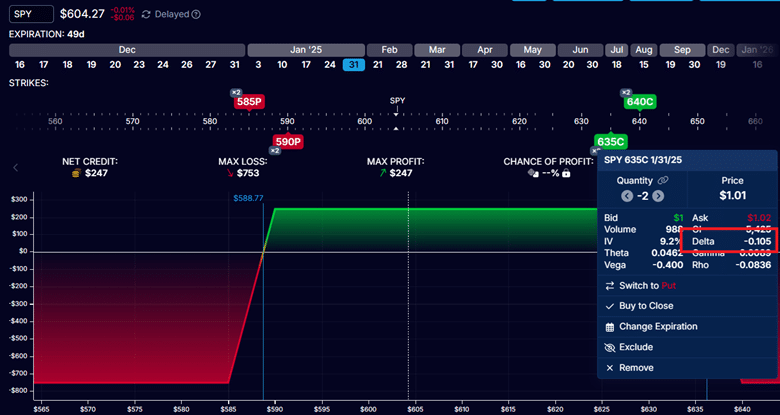The height and width of the screenshot is (415, 780).
Task: Select the Aug month tab
Action: point(644,50)
